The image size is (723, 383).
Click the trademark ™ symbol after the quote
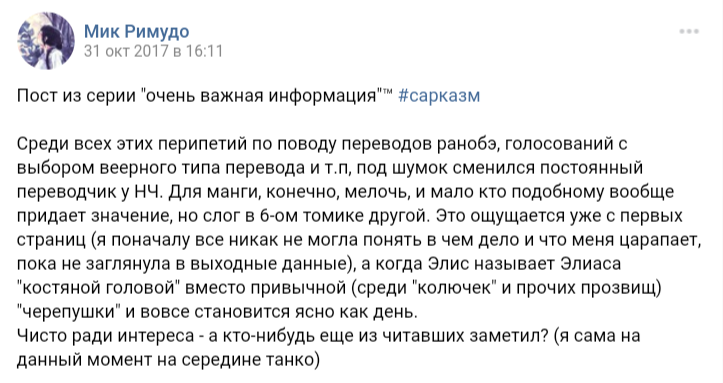point(386,92)
